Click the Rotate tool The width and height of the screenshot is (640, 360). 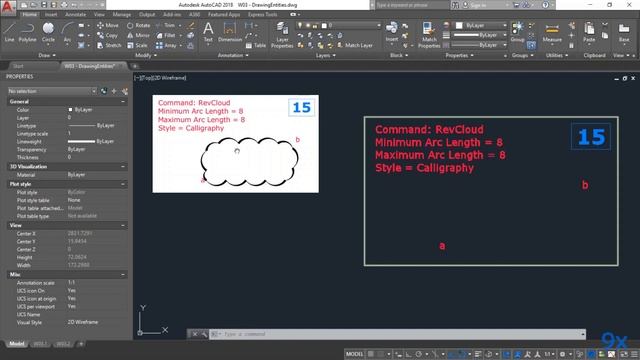coord(138,25)
